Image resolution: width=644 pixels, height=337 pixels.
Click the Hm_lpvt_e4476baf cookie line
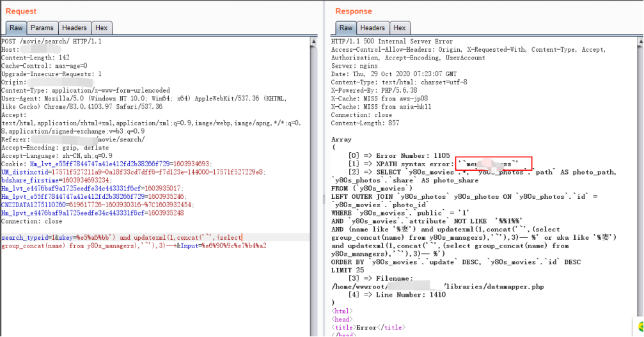click(x=92, y=213)
